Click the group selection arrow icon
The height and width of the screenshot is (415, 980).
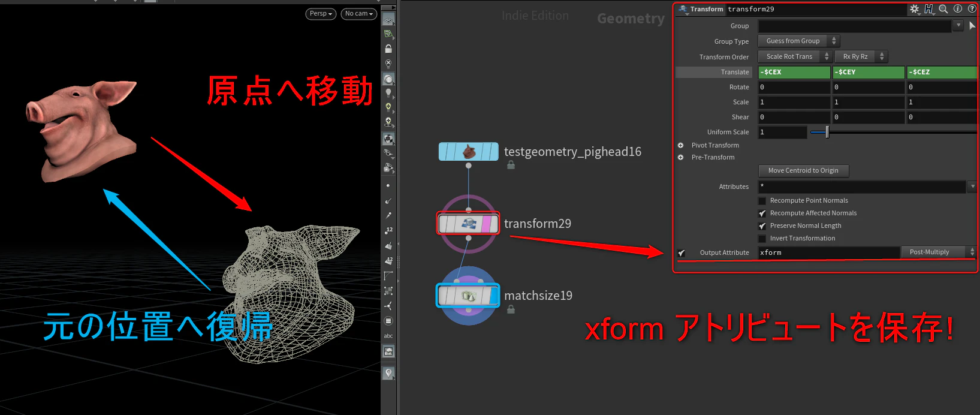point(972,26)
